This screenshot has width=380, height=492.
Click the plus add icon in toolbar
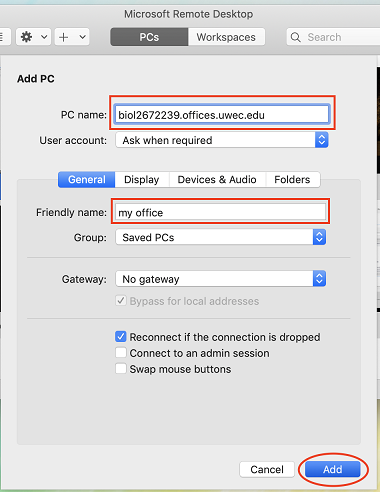(63, 37)
